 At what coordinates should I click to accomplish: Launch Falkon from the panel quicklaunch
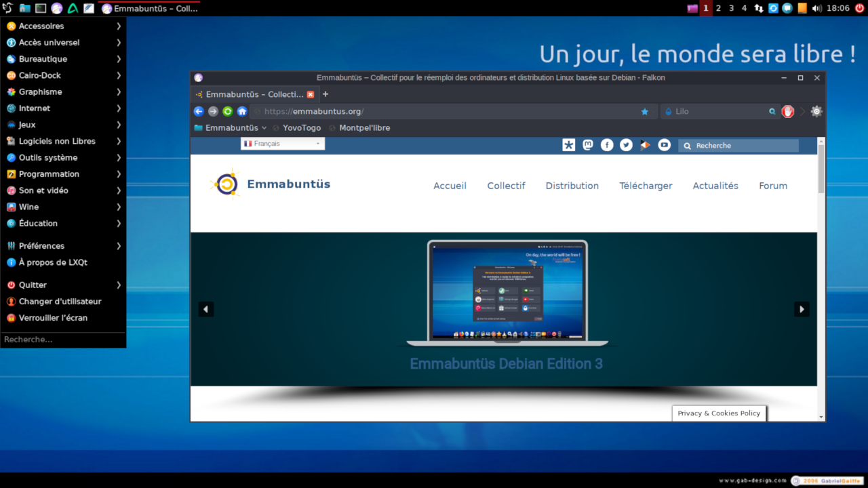[x=57, y=8]
